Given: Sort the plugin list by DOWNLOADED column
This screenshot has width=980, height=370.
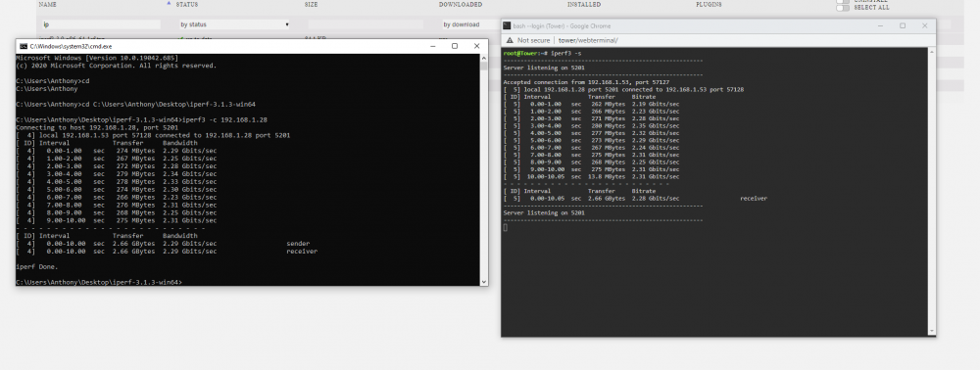Looking at the screenshot, I should point(461,4).
